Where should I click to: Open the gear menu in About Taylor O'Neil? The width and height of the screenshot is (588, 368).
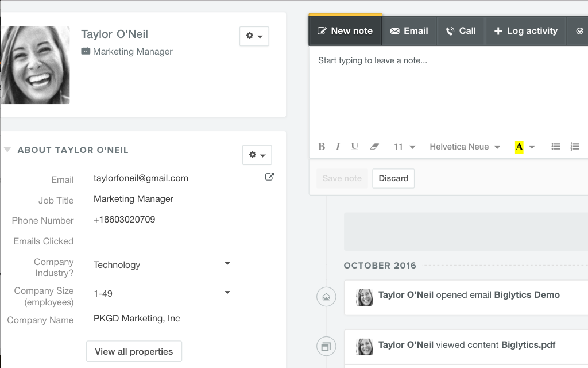tap(257, 155)
